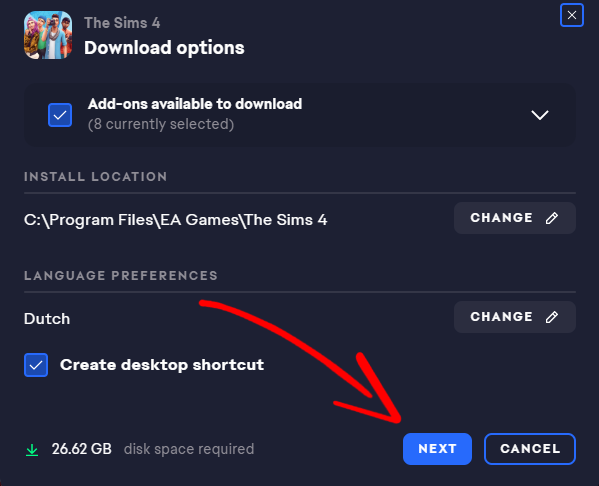Click the Create desktop shortcut label
The height and width of the screenshot is (486, 599).
tap(162, 365)
